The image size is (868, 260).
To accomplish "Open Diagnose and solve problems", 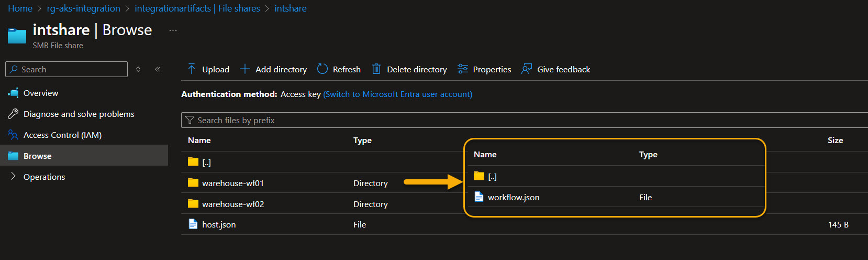I will pos(79,114).
